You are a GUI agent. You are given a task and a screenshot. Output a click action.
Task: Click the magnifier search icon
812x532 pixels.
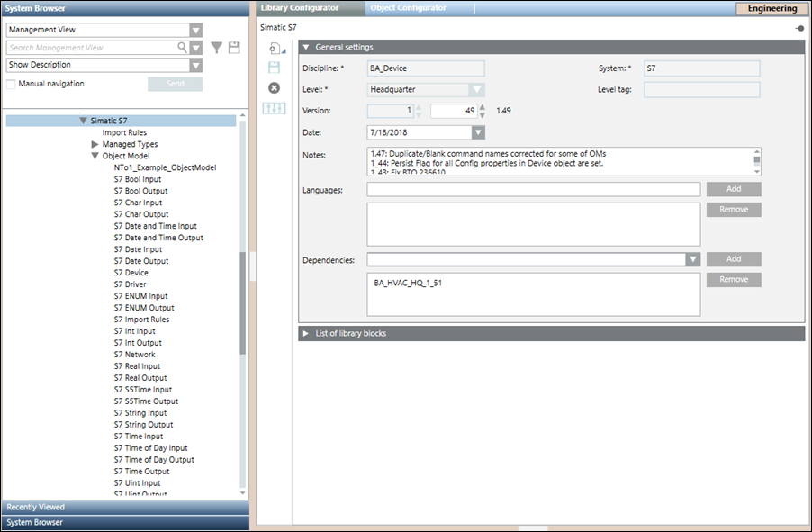point(183,48)
